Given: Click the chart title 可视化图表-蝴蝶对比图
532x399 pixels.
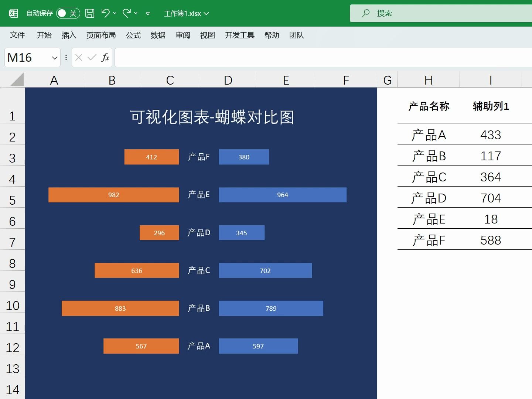Looking at the screenshot, I should pyautogui.click(x=212, y=117).
